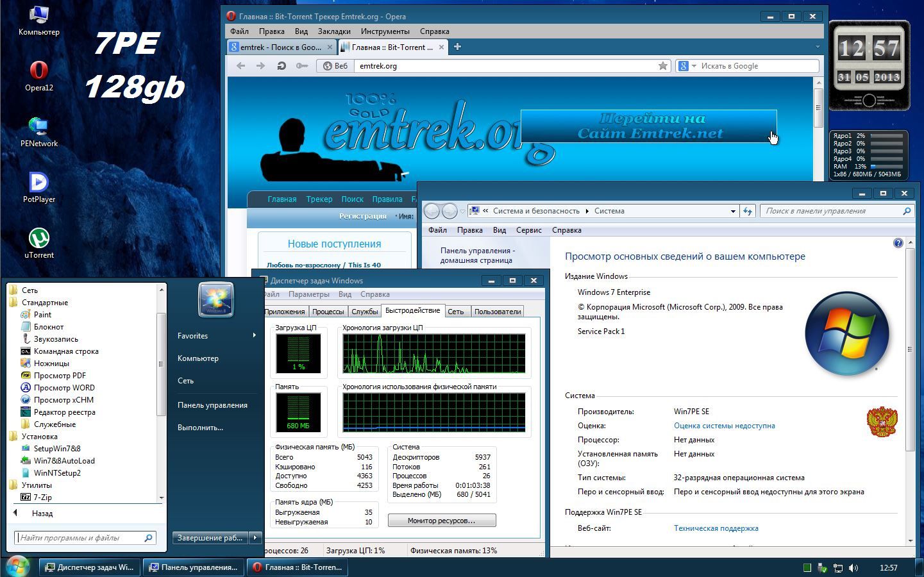Open the Техническая поддержка link
Screen dimensions: 924x577
(x=716, y=528)
